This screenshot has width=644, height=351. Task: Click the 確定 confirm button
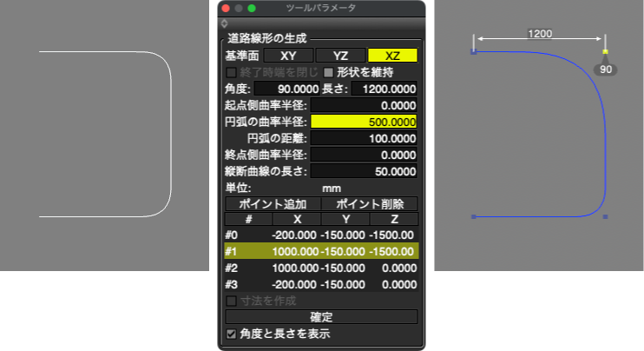pyautogui.click(x=322, y=317)
